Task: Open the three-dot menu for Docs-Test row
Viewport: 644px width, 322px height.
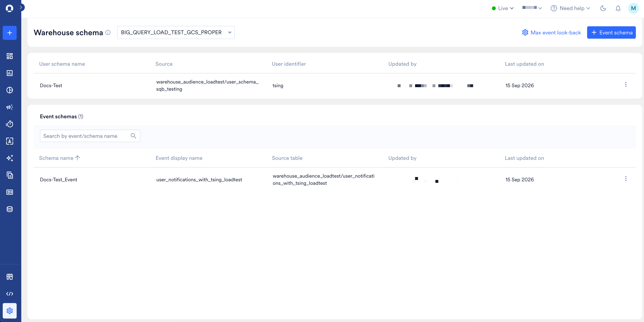Action: [x=626, y=84]
